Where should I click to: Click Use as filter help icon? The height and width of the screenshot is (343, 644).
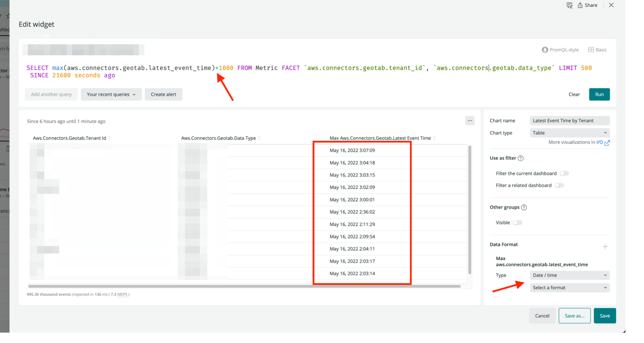point(520,158)
